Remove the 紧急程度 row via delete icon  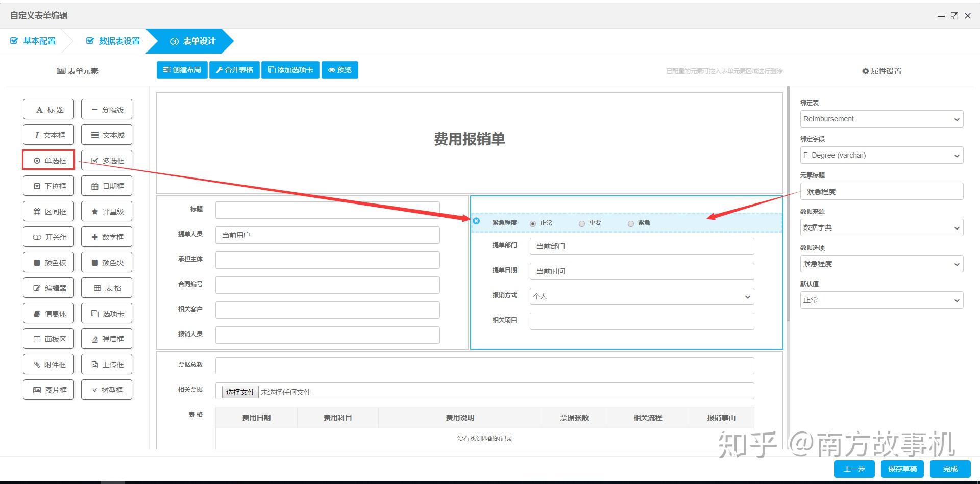click(476, 221)
